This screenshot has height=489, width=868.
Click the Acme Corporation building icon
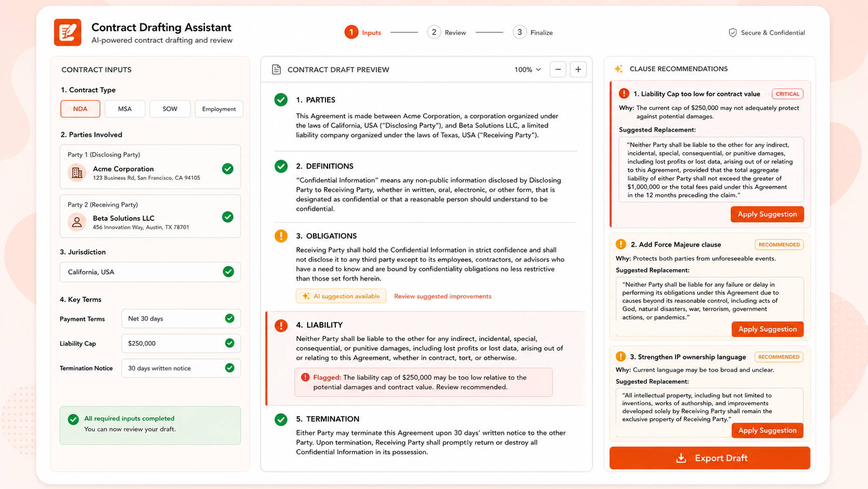click(77, 173)
